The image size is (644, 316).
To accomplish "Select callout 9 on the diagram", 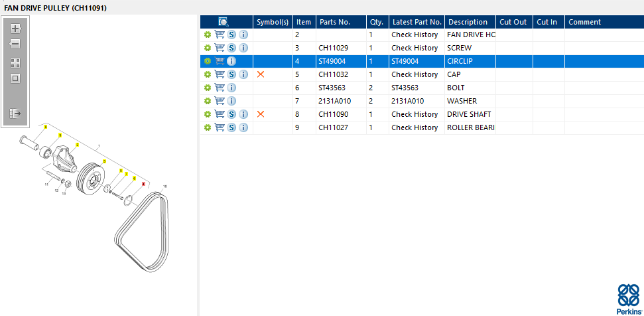I will (x=60, y=135).
